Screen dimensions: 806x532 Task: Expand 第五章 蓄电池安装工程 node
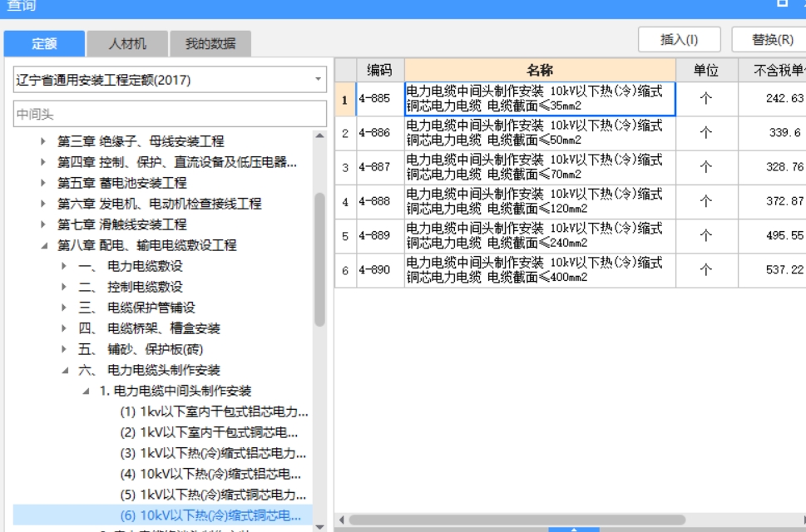coord(44,182)
